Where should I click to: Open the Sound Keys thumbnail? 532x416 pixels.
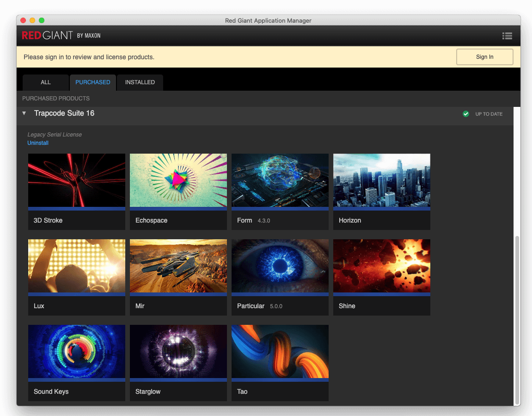pyautogui.click(x=77, y=351)
